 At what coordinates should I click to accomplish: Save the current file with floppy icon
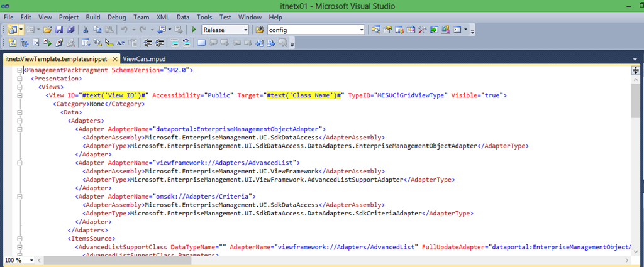click(59, 30)
